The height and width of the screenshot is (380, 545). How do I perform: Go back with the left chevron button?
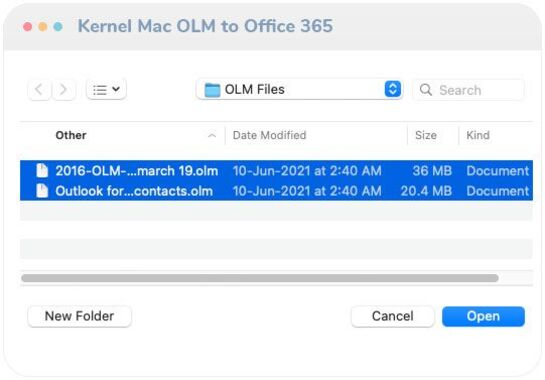pyautogui.click(x=39, y=90)
